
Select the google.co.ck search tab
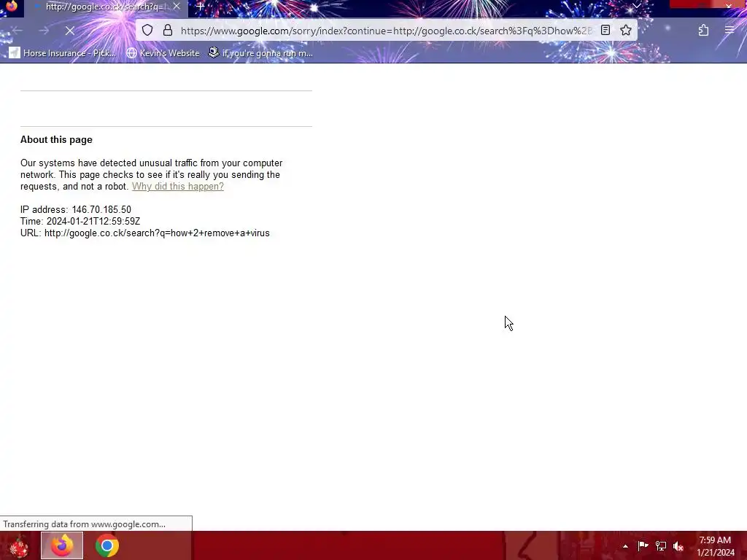pyautogui.click(x=107, y=7)
